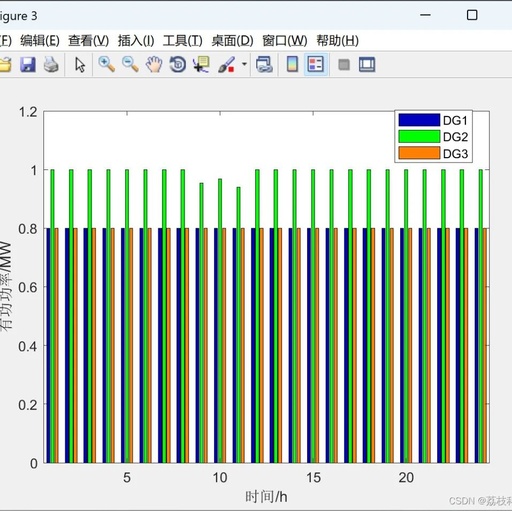Click the orange DG3 legend swatch
This screenshot has width=512, height=511.
click(x=419, y=153)
